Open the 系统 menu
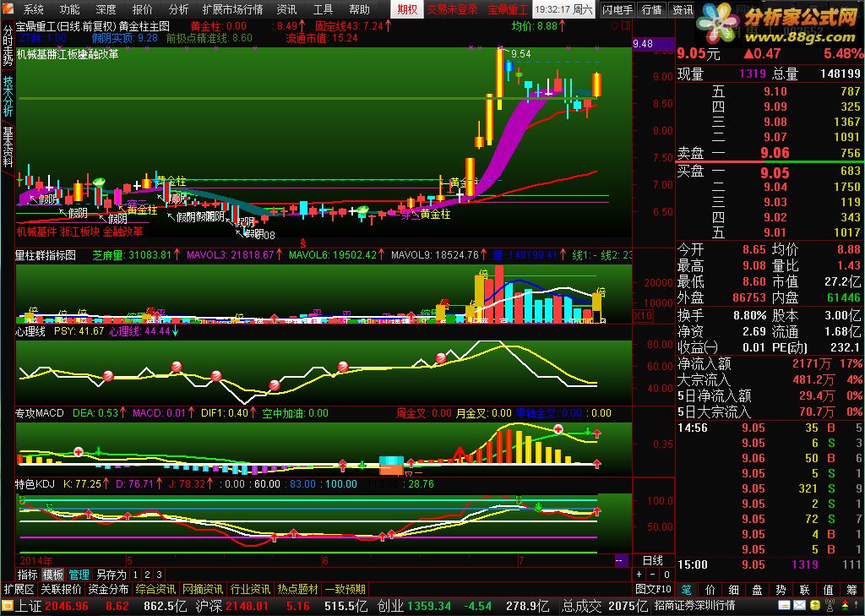 [34, 9]
